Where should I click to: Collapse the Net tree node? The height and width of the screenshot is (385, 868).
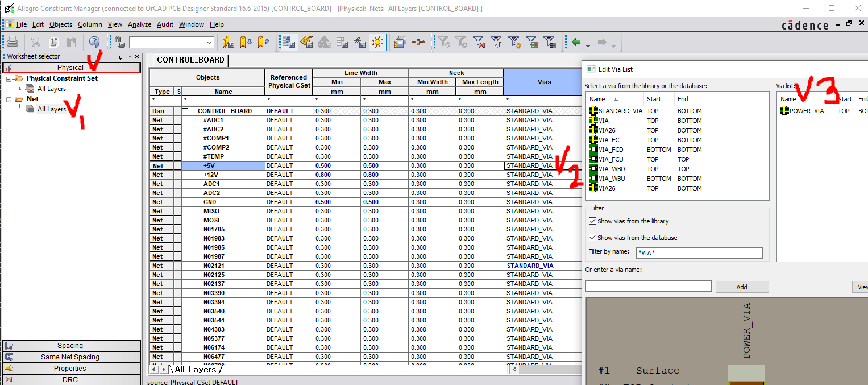(9, 99)
